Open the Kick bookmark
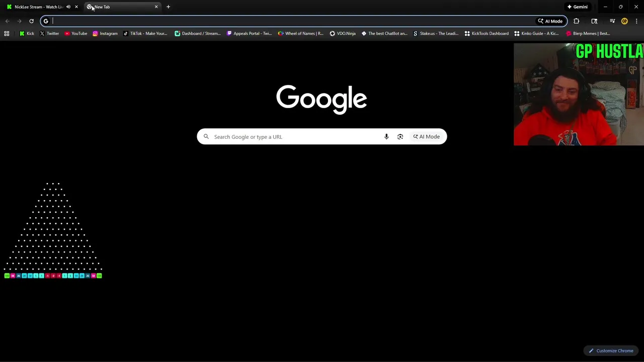This screenshot has height=362, width=644. coord(27,33)
